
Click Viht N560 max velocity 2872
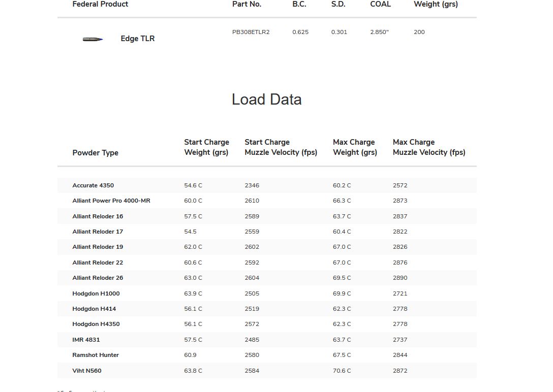(x=400, y=371)
